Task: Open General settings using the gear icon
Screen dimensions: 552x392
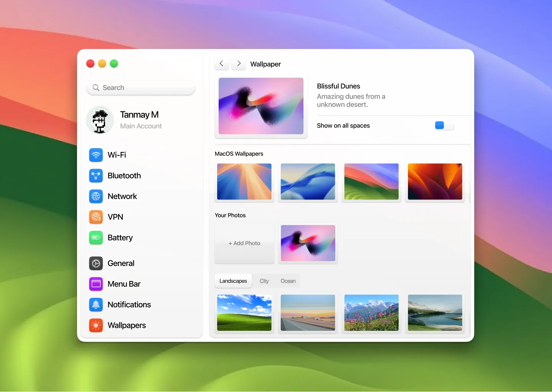Action: 96,263
